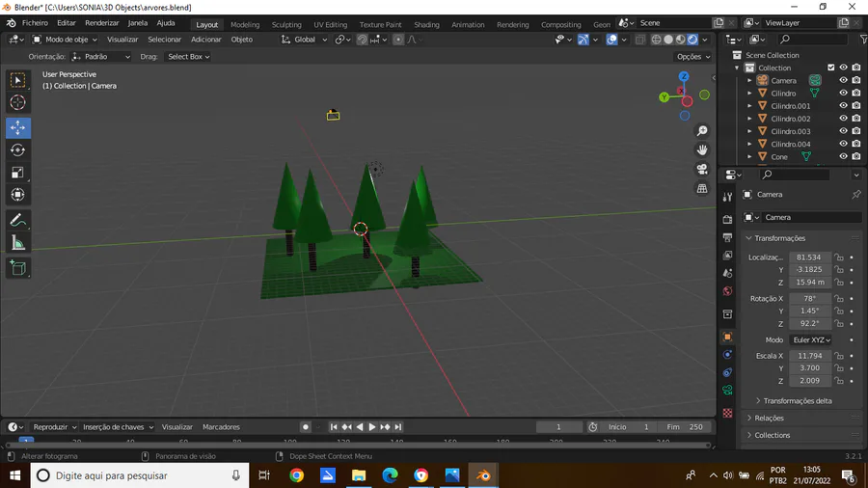Image resolution: width=868 pixels, height=488 pixels.
Task: Expand the Camera tree item
Action: pos(749,81)
